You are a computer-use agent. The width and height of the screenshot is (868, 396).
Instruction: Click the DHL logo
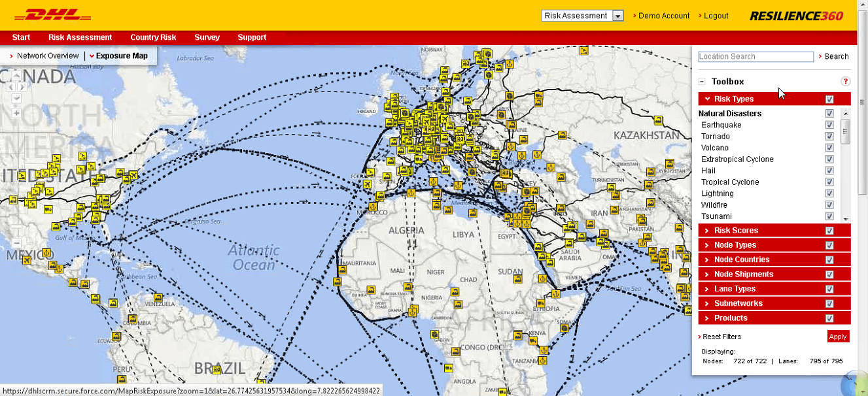pyautogui.click(x=52, y=15)
